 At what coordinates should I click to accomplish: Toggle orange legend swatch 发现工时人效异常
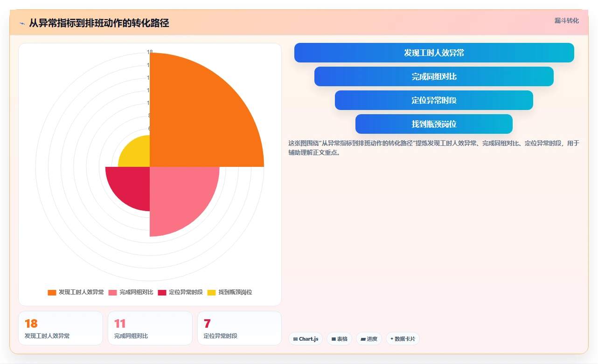click(52, 292)
